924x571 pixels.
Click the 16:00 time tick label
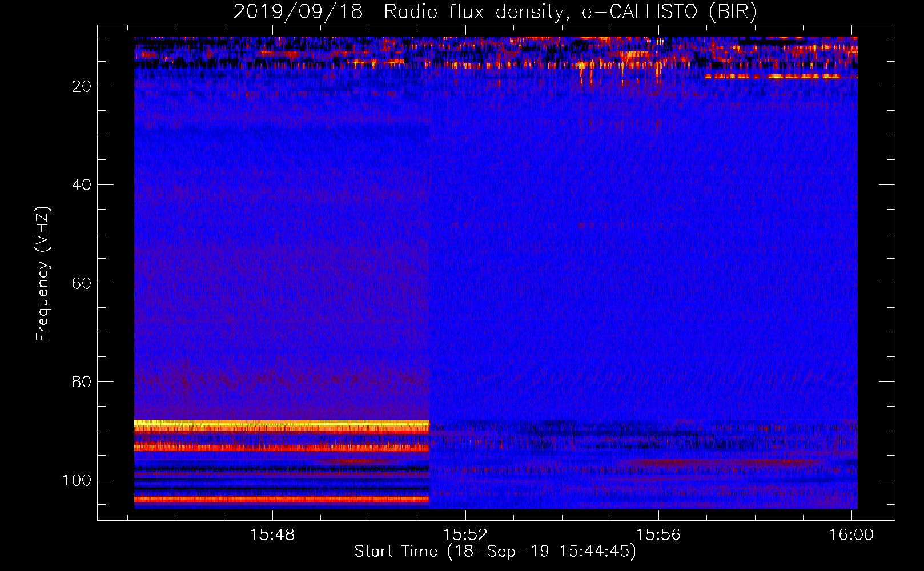[x=851, y=534]
